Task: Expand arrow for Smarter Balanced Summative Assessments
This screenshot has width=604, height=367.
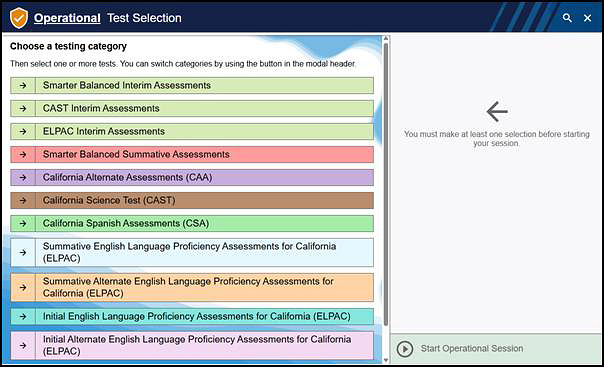Action: (x=23, y=154)
